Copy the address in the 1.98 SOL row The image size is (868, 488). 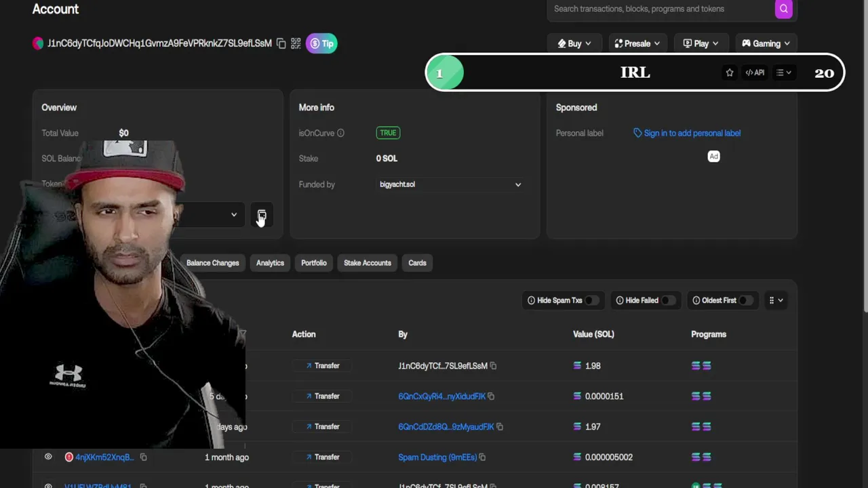coord(493,366)
